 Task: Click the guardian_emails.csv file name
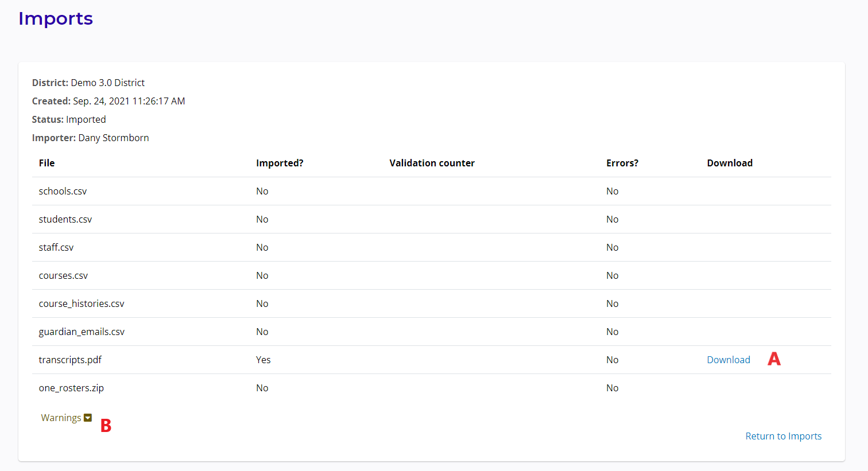[82, 332]
